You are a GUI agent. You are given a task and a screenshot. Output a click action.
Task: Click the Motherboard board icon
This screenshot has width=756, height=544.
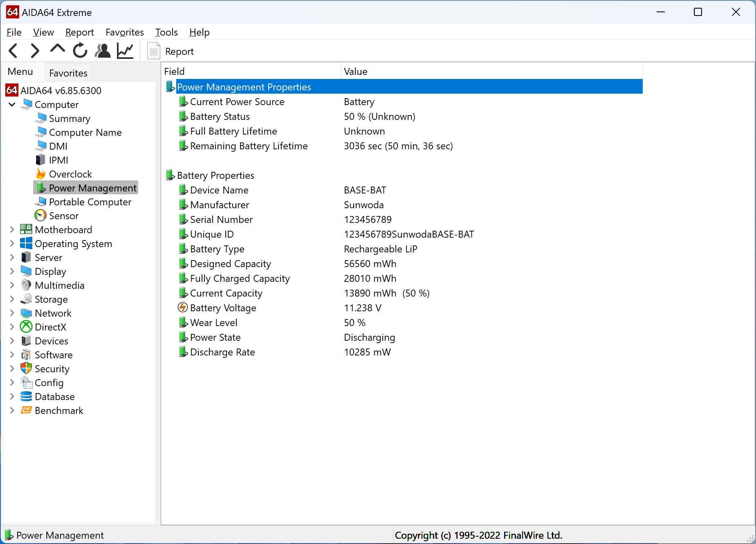pyautogui.click(x=26, y=229)
